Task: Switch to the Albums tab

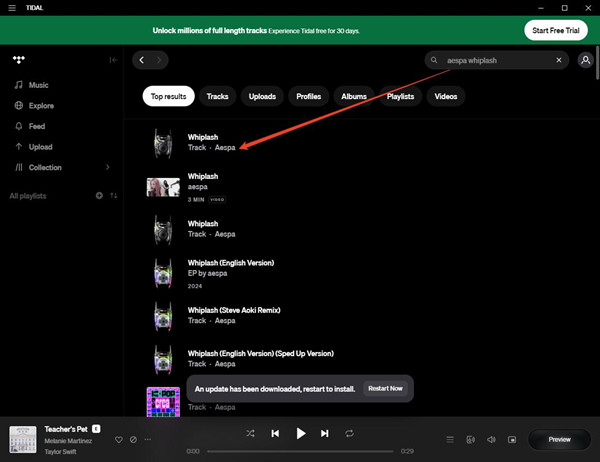Action: pyautogui.click(x=354, y=96)
